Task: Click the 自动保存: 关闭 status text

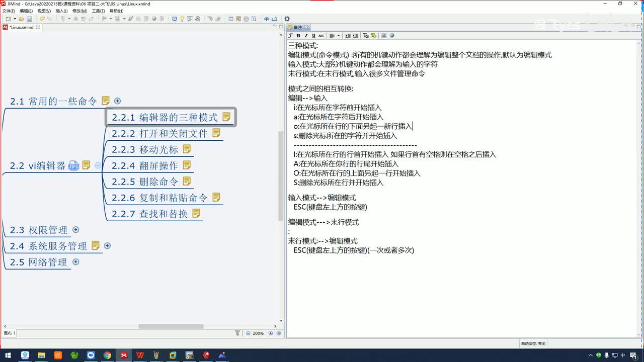Action: tap(533, 343)
